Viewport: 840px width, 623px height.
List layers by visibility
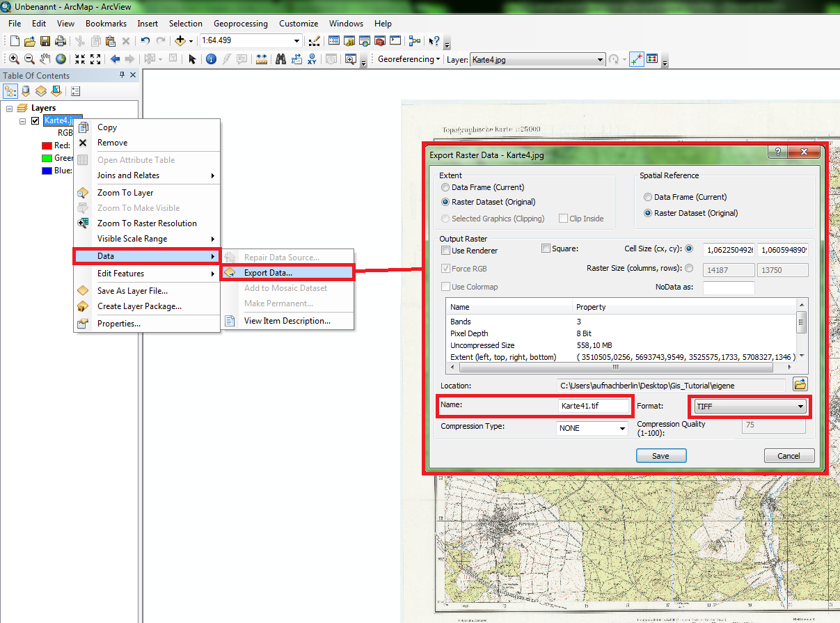(x=41, y=90)
